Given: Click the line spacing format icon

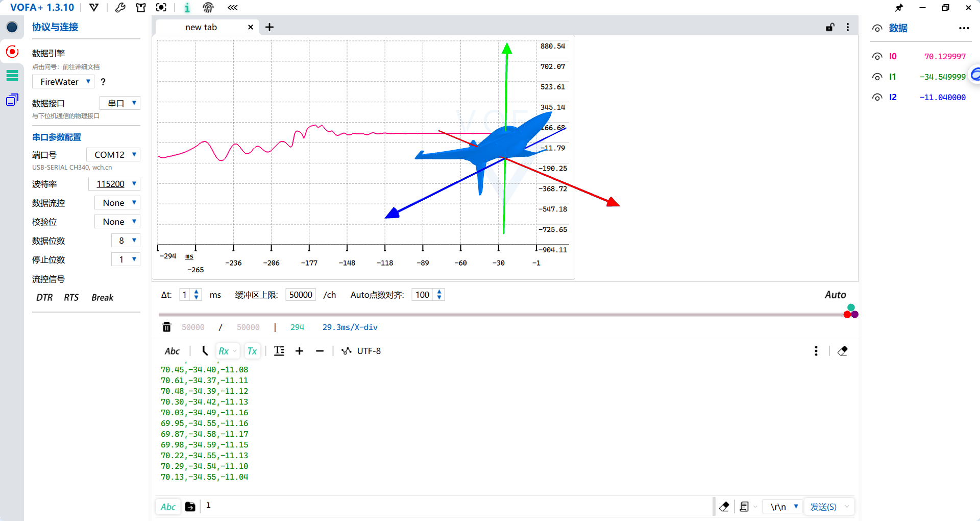Looking at the screenshot, I should (279, 351).
